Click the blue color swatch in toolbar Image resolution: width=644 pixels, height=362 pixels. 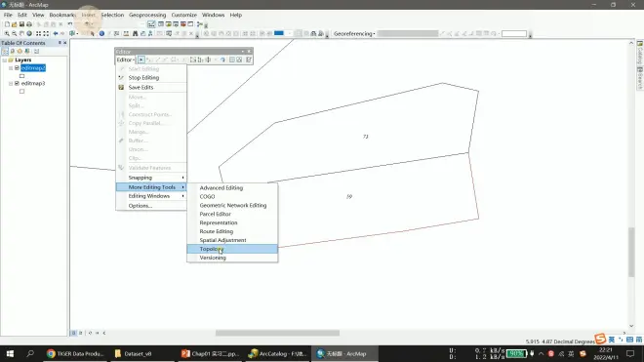(x=279, y=33)
